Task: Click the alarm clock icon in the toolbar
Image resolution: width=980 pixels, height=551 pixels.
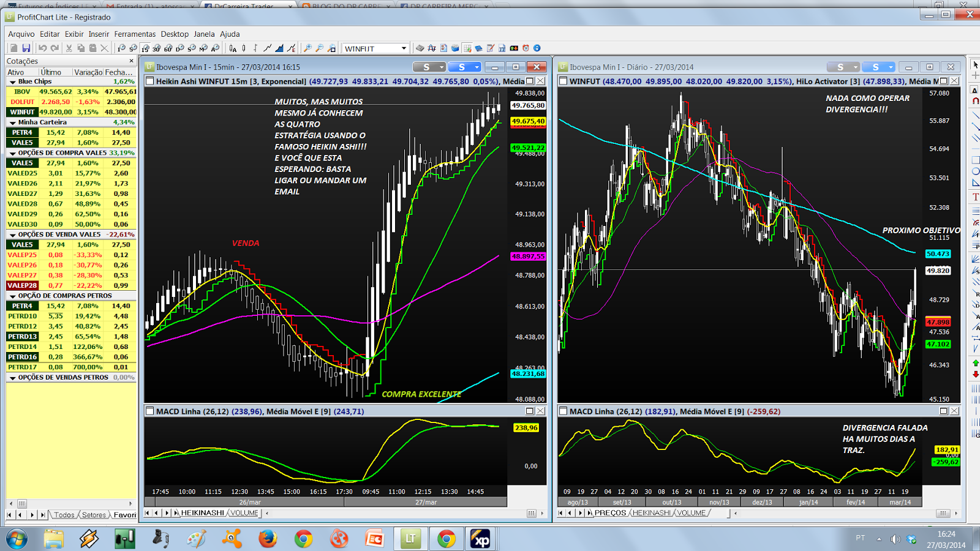Action: click(x=526, y=48)
